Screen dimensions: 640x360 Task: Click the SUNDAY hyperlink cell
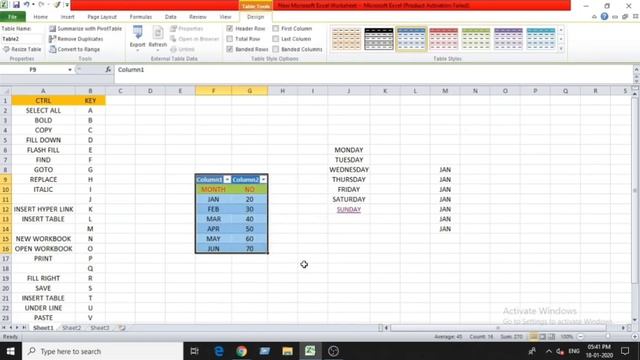click(x=349, y=209)
